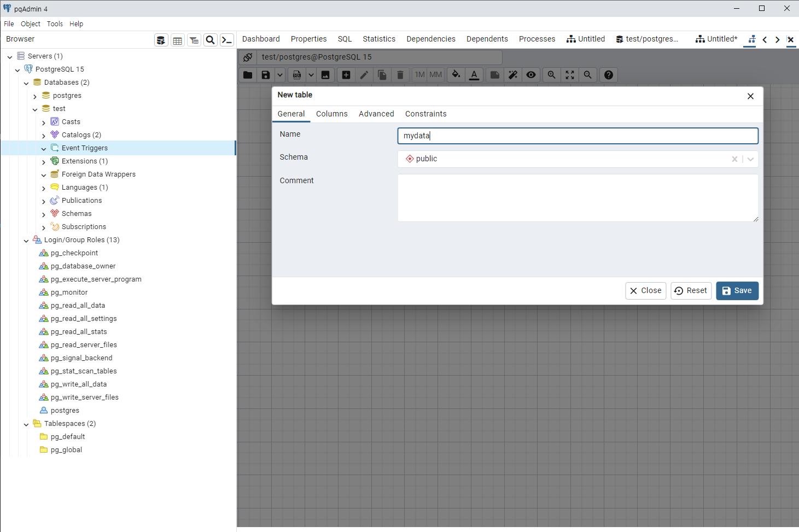Click the Comment text area
This screenshot has width=799, height=532.
(578, 198)
